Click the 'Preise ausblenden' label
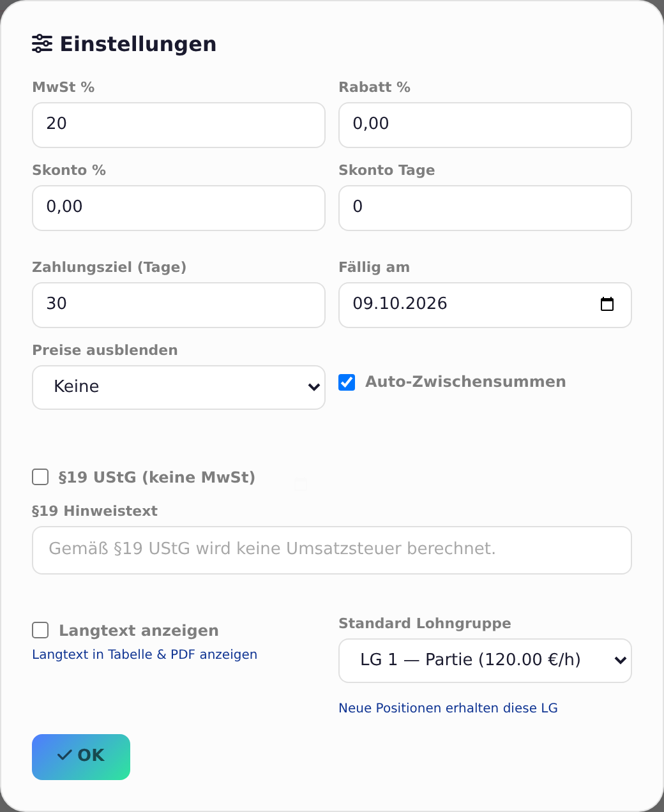The image size is (664, 812). click(x=105, y=350)
